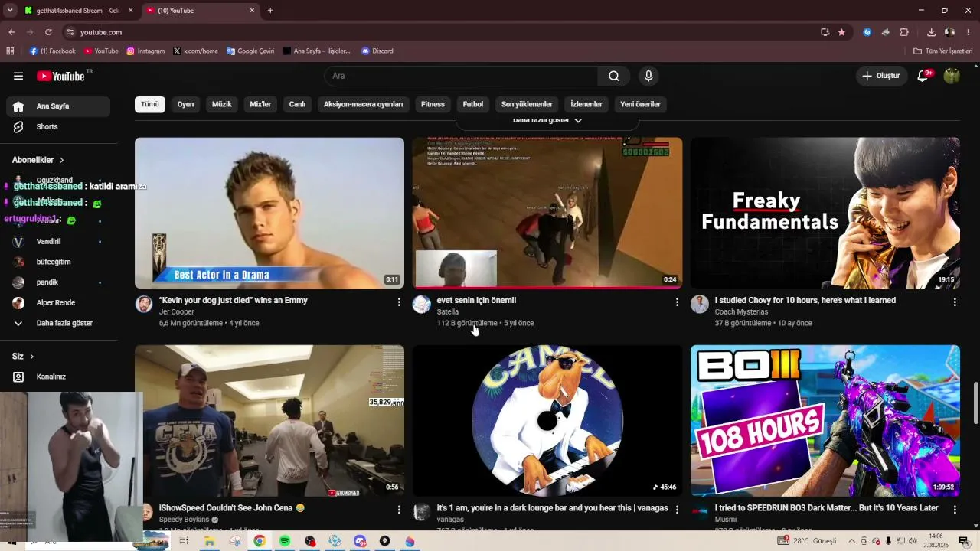Open options for the vanagas lounge bar video
The image size is (980, 551).
677,510
